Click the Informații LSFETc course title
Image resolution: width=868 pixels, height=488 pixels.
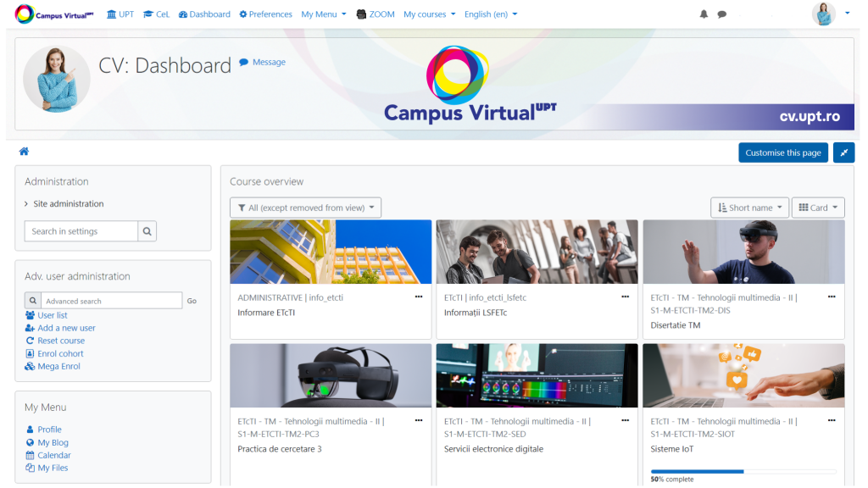(476, 313)
